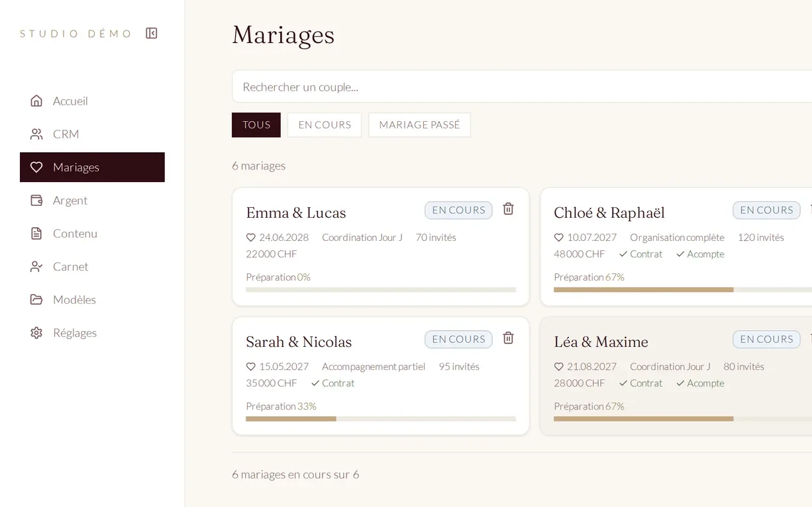Delete the Emma & Lucas wedding via the trash icon
Viewport: 812px width, 507px height.
point(508,208)
